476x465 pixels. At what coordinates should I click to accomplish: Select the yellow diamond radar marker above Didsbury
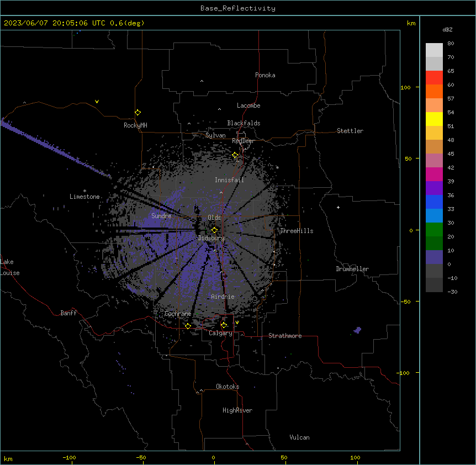click(x=214, y=230)
